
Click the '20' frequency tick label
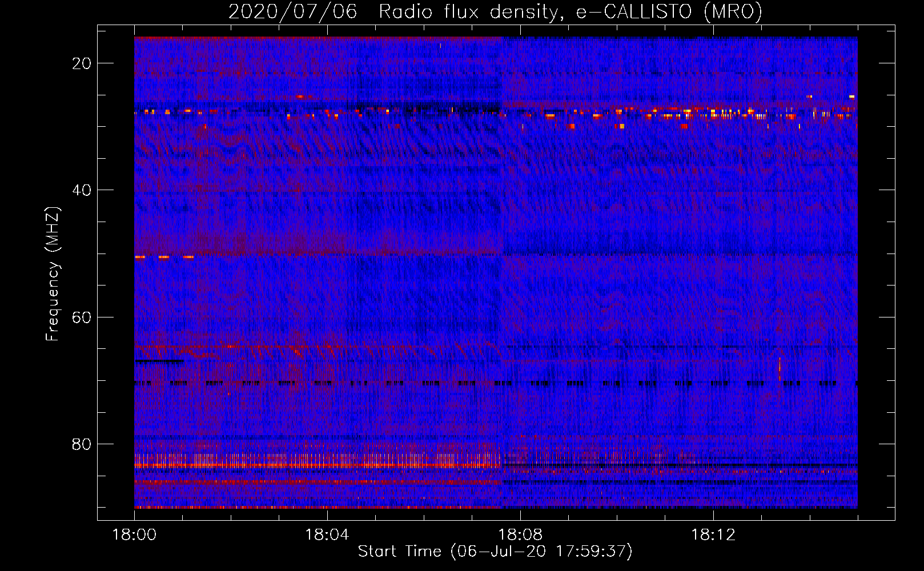click(82, 63)
